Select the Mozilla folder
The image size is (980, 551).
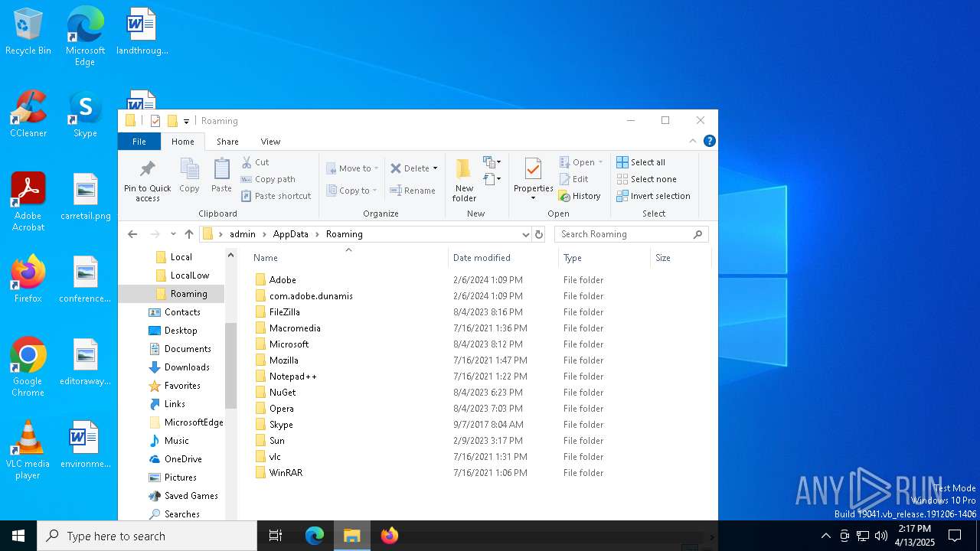pos(283,360)
